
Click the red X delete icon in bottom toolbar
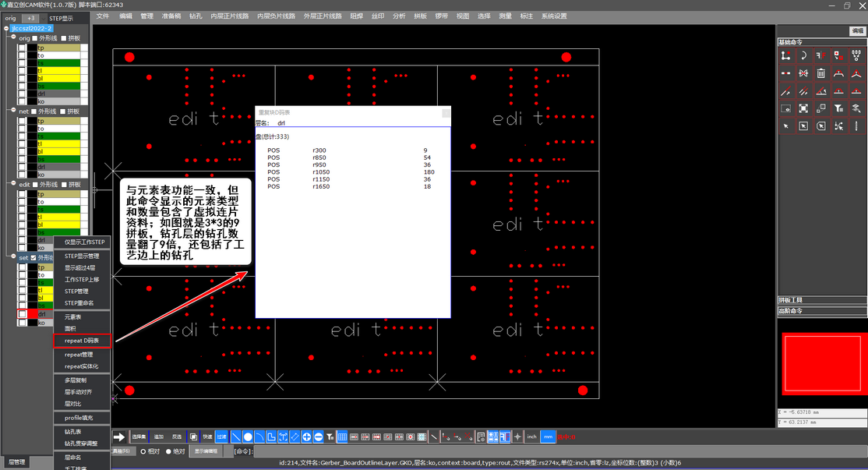click(x=468, y=436)
